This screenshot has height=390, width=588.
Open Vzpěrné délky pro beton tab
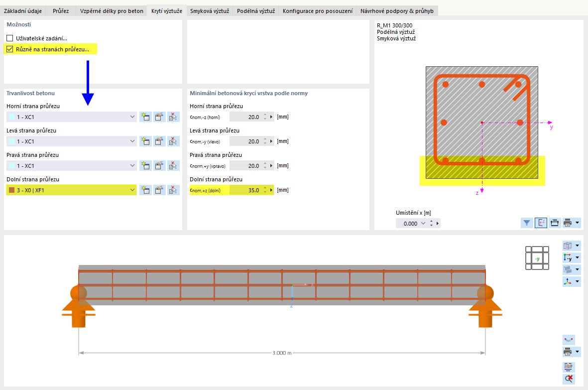tap(112, 11)
